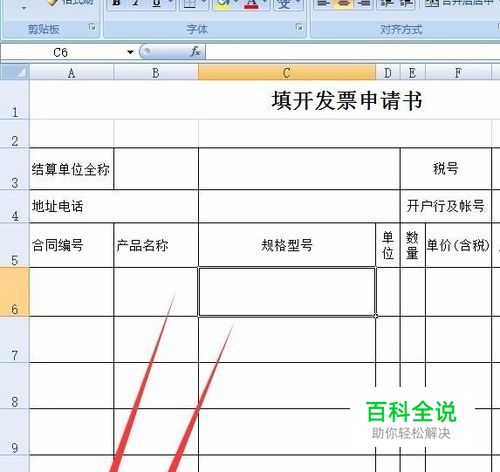Click the Select All corner button
Viewport: 500px width, 472px height.
point(15,72)
